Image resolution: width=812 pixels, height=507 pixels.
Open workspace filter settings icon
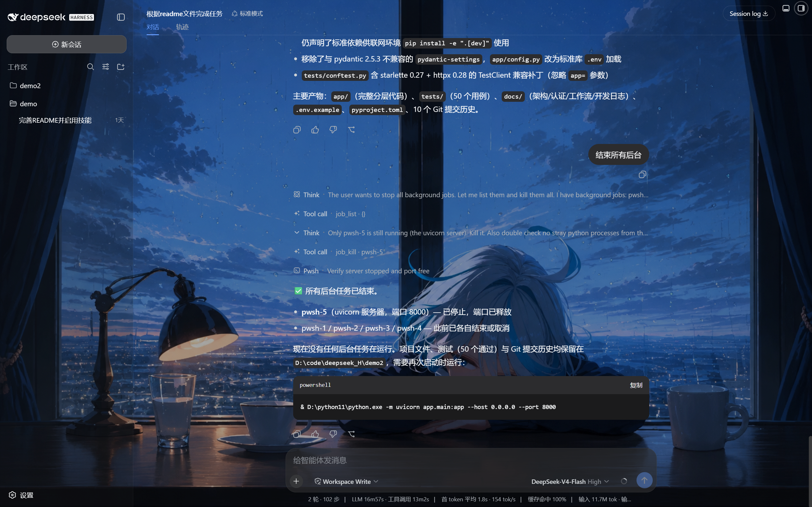pyautogui.click(x=106, y=67)
